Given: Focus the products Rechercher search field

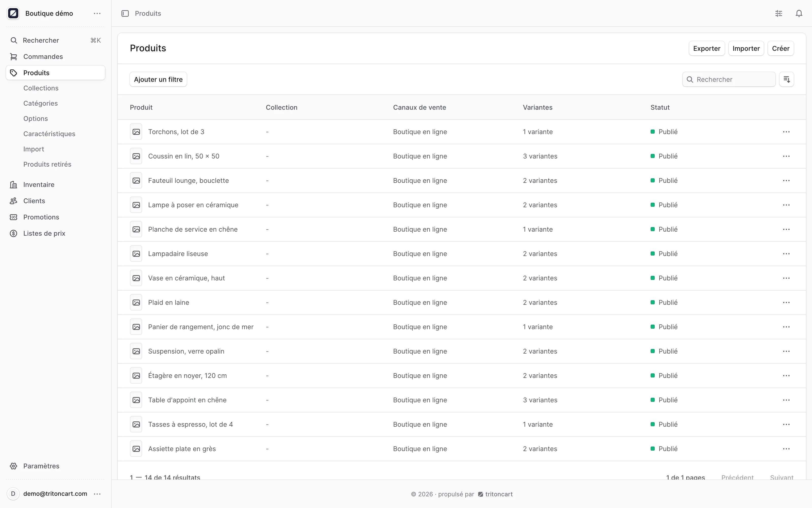Looking at the screenshot, I should point(729,79).
